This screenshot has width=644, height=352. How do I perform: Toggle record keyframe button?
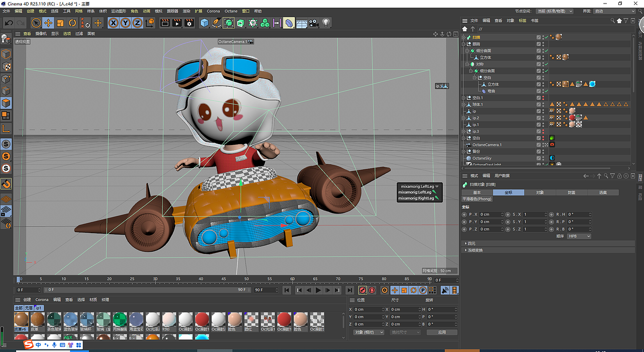coord(362,290)
